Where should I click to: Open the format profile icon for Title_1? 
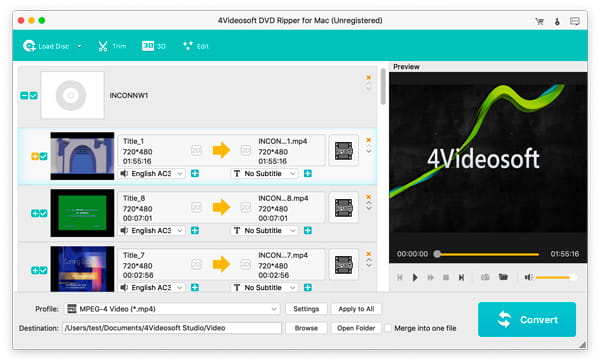point(344,151)
